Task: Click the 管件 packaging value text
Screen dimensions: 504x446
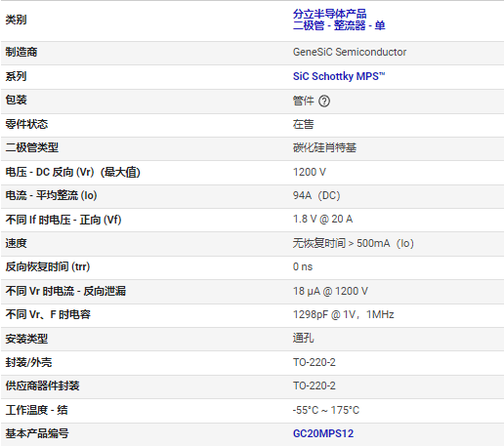Action: [303, 101]
